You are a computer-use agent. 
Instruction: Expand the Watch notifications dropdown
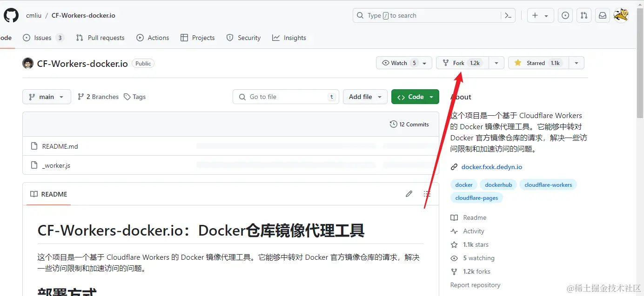(x=424, y=63)
